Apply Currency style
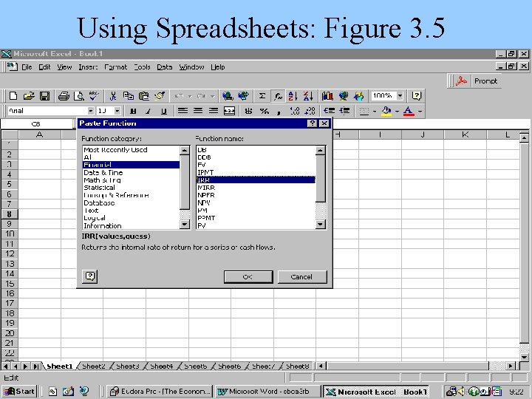 (249, 111)
